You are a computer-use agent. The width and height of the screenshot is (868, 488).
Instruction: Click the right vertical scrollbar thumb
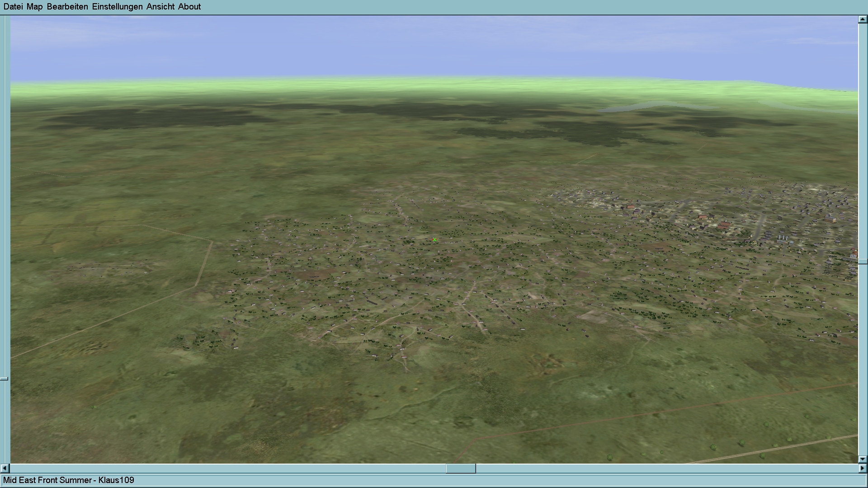pos(863,262)
